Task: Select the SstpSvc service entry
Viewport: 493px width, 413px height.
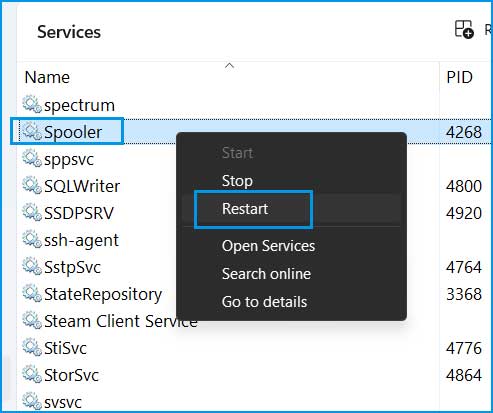Action: coord(255,267)
